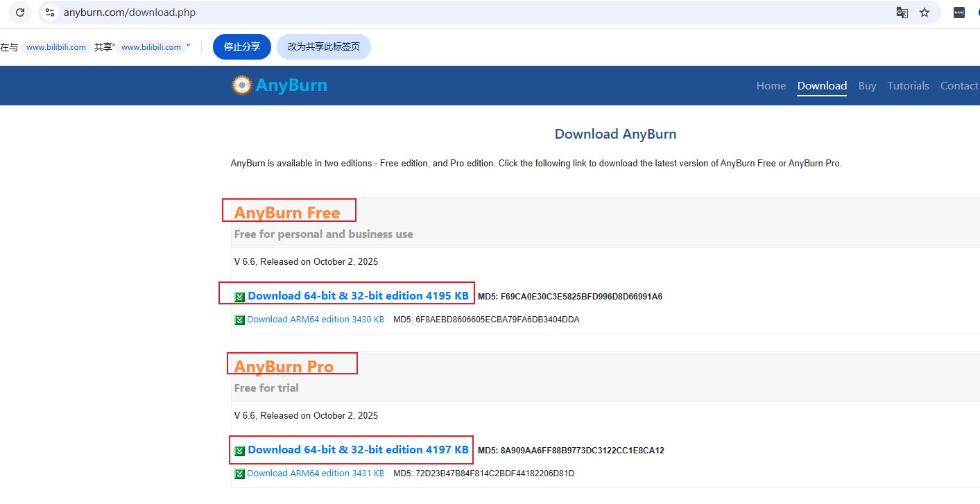Download AnyBurn Pro ARM64 edition 3431 KB link
Viewport: 980px width, 504px height.
click(x=315, y=473)
